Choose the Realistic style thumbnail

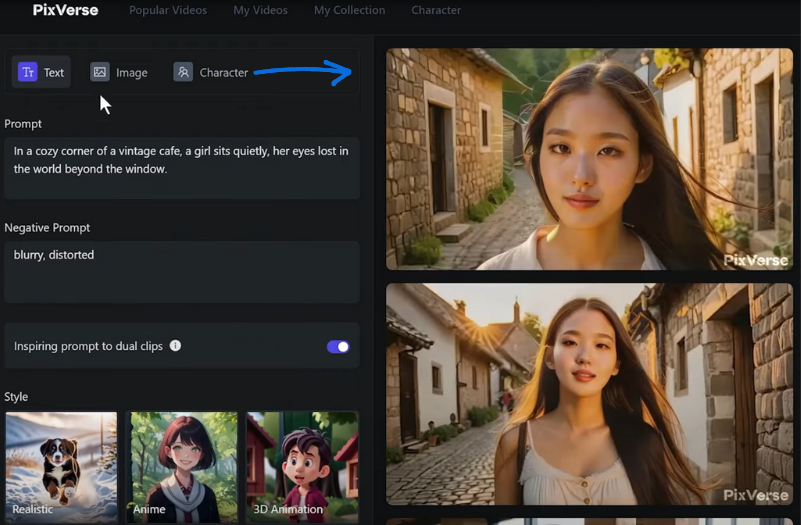pyautogui.click(x=61, y=467)
